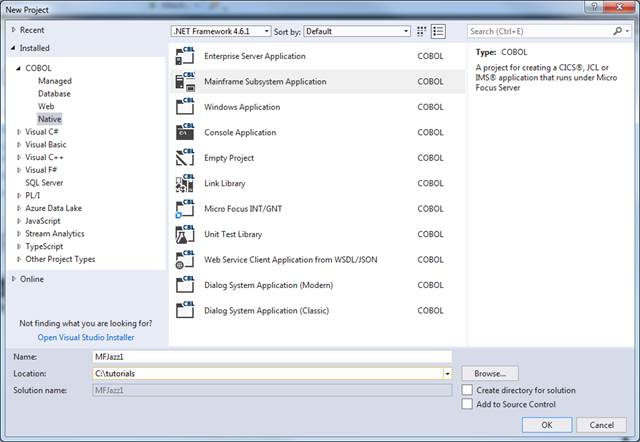
Task: Open Visual Studio Installer link
Action: [x=86, y=337]
